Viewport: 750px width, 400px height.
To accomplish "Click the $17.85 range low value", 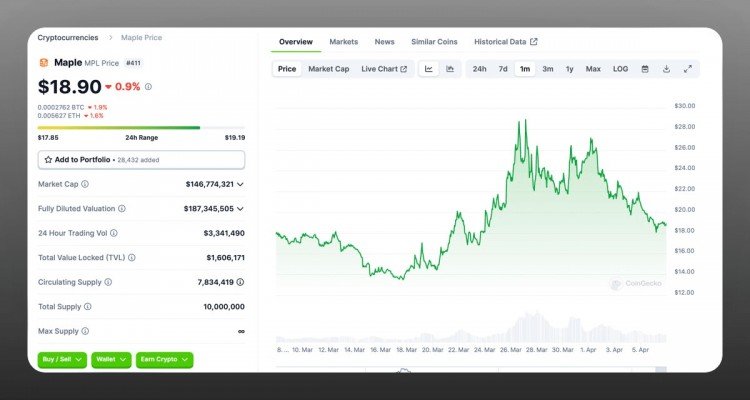I will tap(48, 138).
